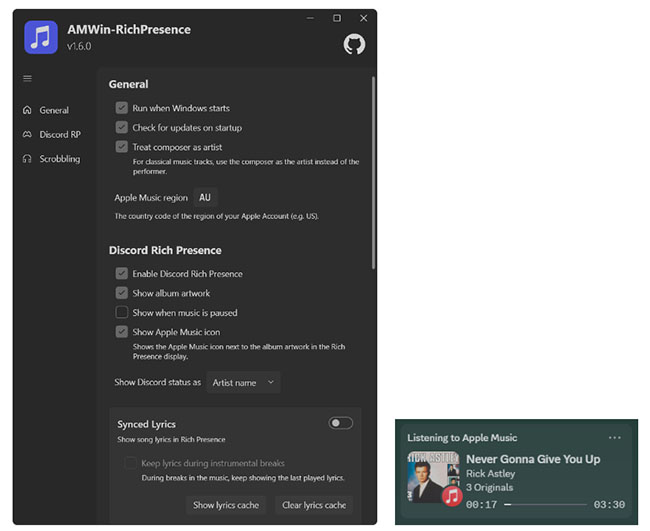The width and height of the screenshot is (650, 531).
Task: Click the Rick Astley artist name
Action: coord(490,473)
